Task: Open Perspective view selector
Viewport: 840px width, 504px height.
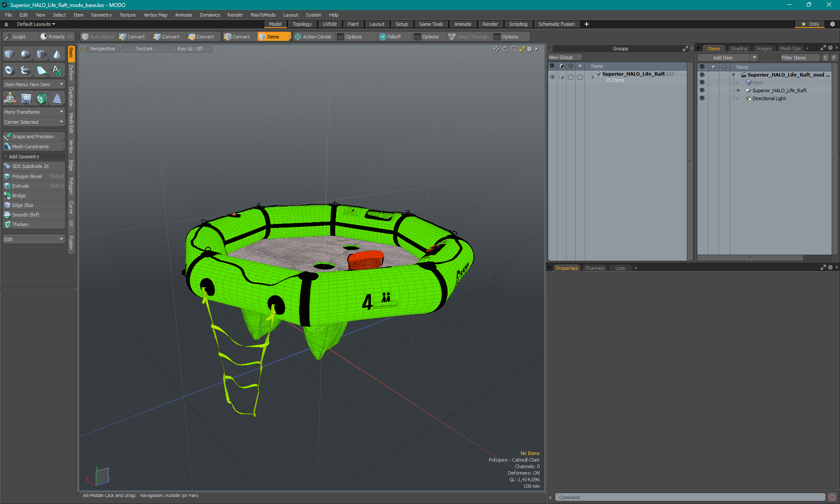Action: pyautogui.click(x=102, y=49)
